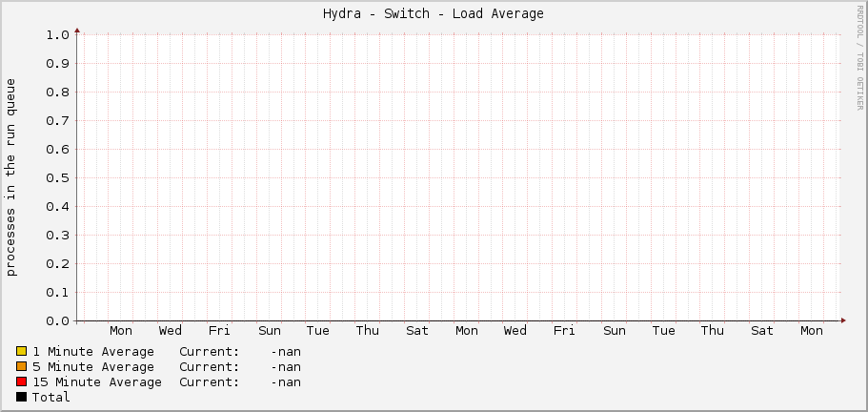Viewport: 868px width, 412px height.
Task: Click the "processes in the run queue" axis label
Action: click(11, 177)
